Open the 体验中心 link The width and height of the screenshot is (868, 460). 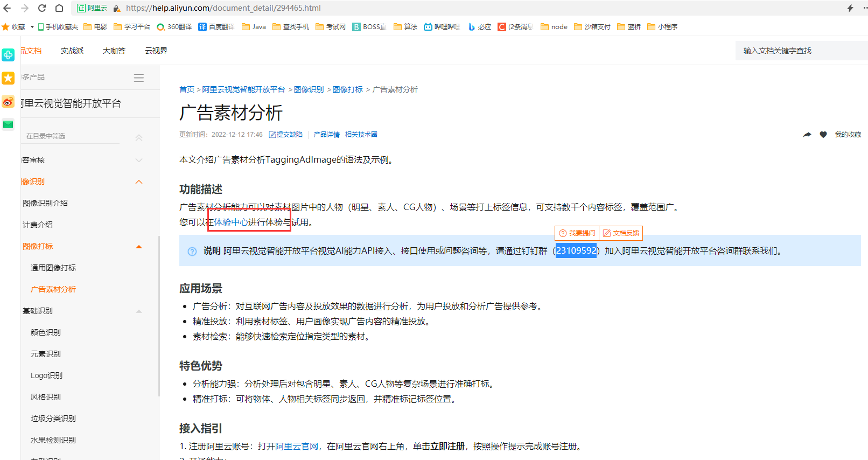pos(231,222)
